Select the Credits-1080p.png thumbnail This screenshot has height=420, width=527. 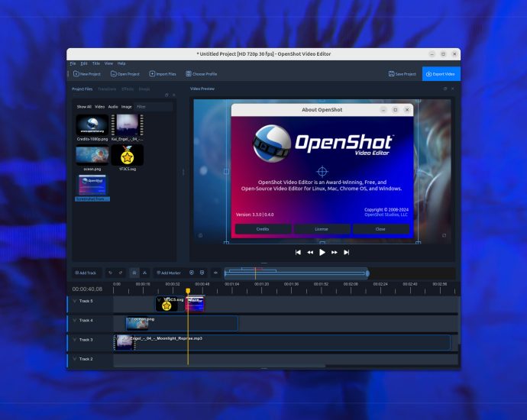click(x=92, y=124)
